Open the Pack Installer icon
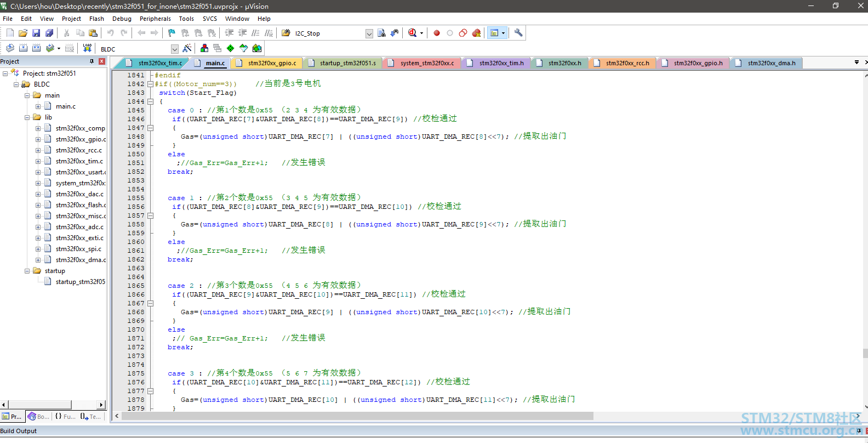The width and height of the screenshot is (868, 443). point(257,48)
